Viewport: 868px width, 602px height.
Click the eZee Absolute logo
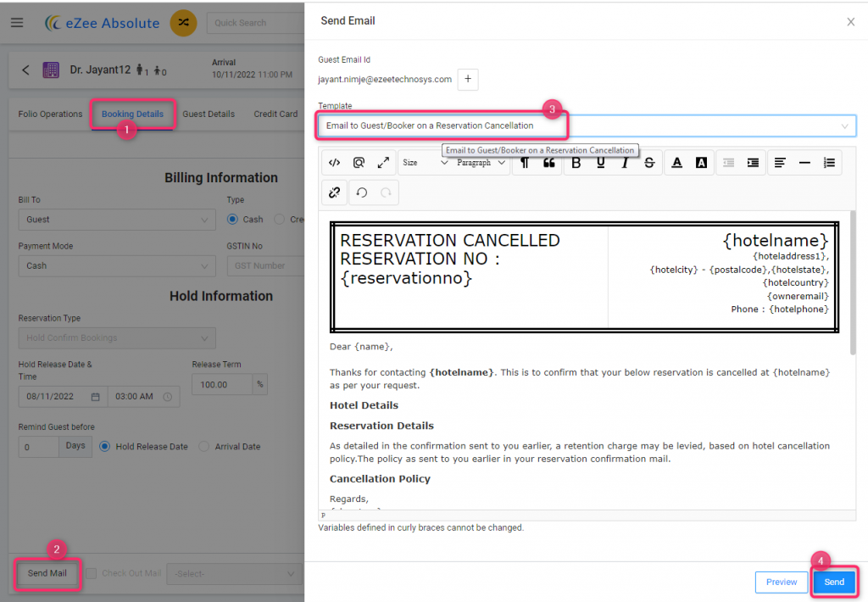pyautogui.click(x=103, y=23)
